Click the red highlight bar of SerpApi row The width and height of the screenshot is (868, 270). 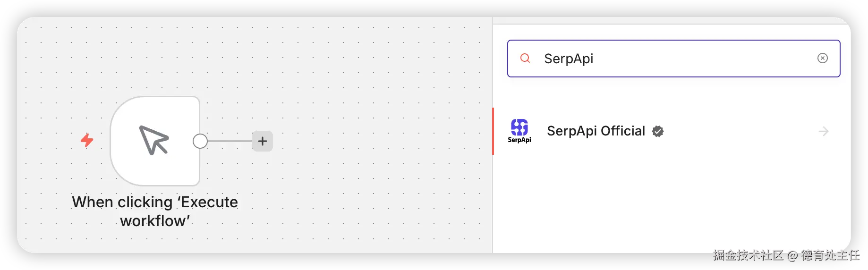click(x=494, y=131)
